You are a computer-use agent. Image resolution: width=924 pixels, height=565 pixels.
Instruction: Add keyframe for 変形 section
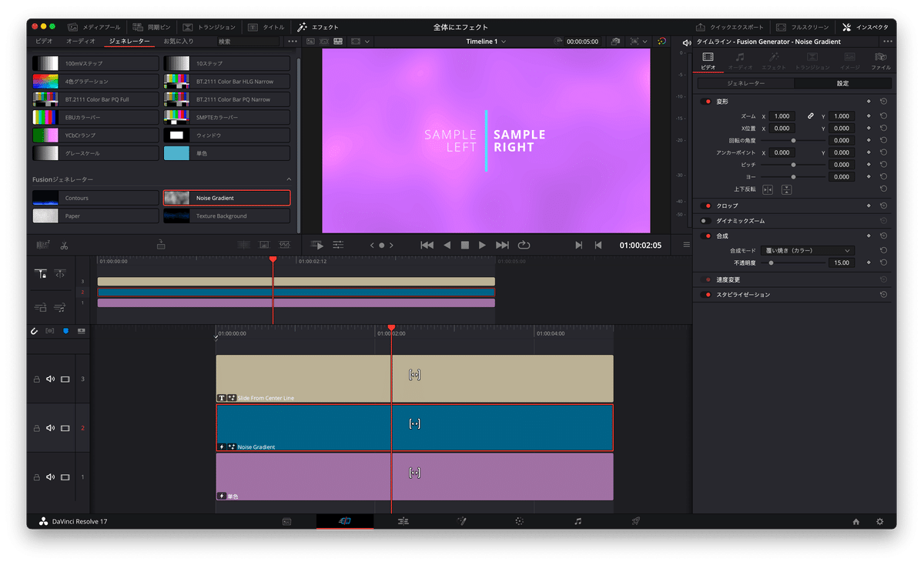[869, 102]
